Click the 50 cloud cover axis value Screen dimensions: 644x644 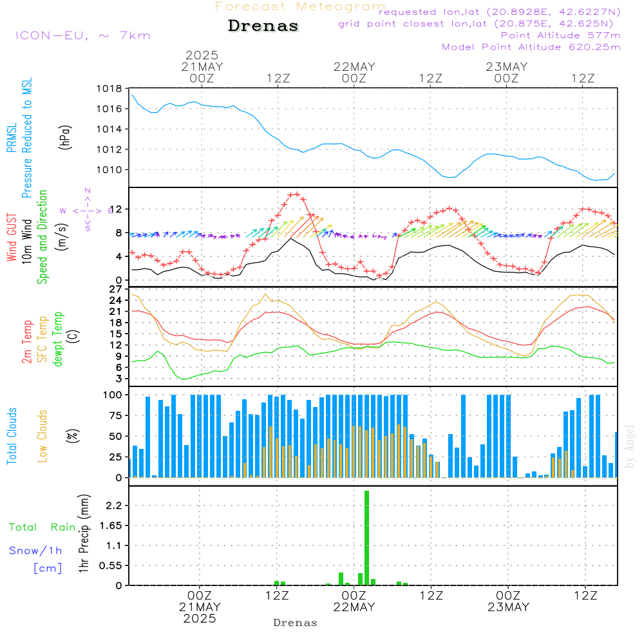coord(116,437)
